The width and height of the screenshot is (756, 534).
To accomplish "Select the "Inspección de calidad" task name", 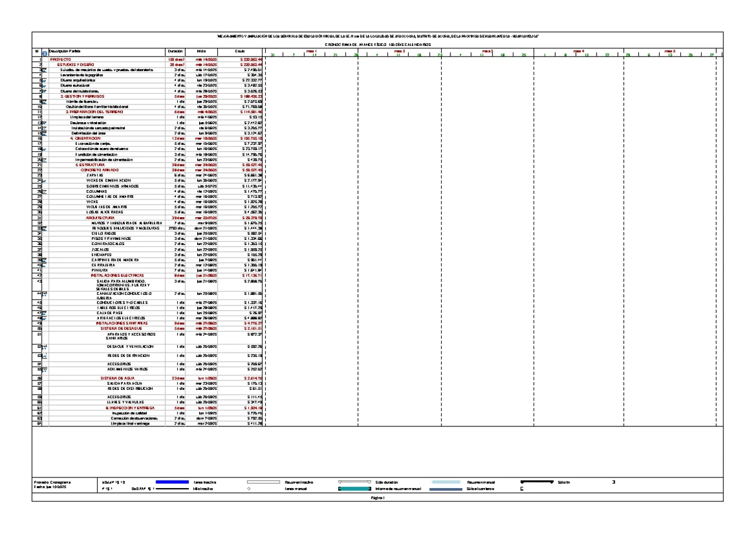I will [130, 413].
